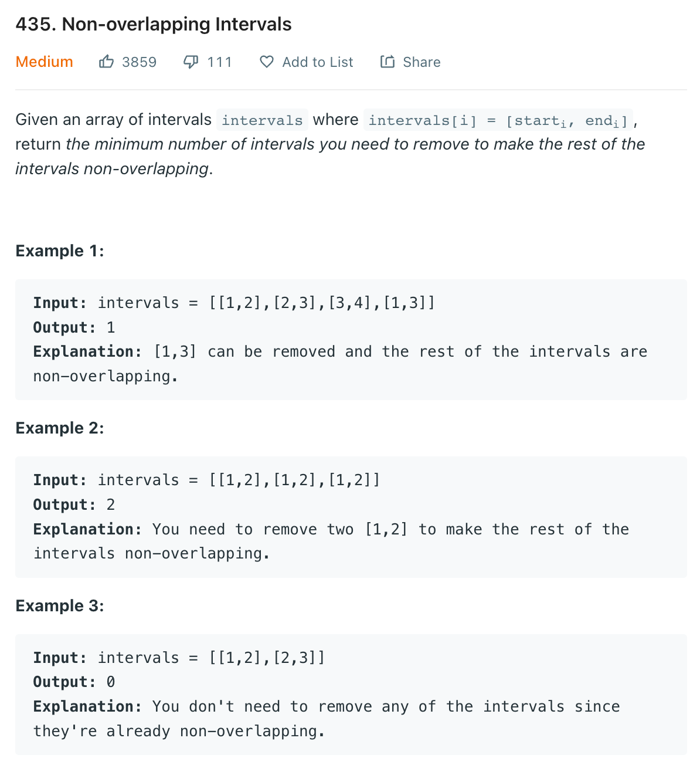
Task: Click the Example 3 heading
Action: click(60, 606)
